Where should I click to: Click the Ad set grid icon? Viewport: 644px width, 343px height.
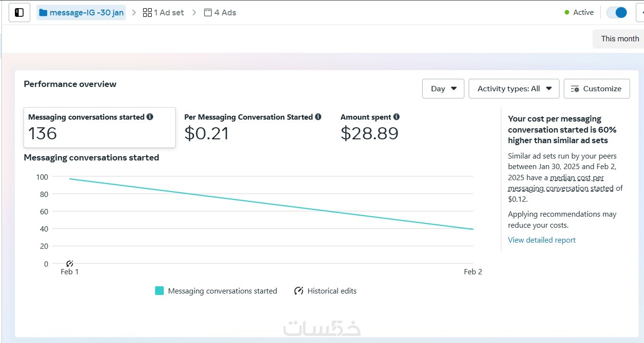pyautogui.click(x=147, y=12)
